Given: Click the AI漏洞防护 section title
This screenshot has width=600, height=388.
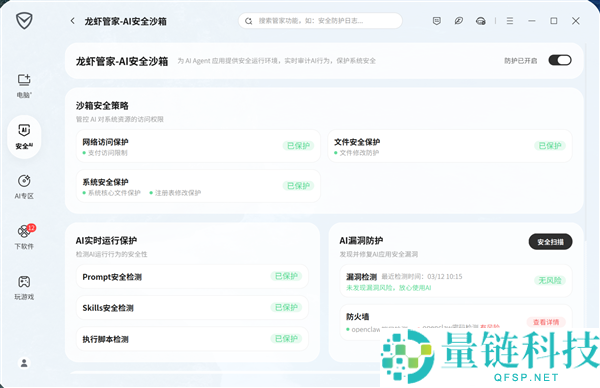Looking at the screenshot, I should coord(361,241).
